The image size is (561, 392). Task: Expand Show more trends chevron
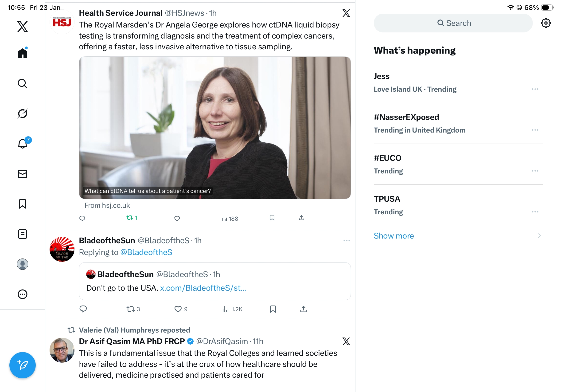(539, 235)
